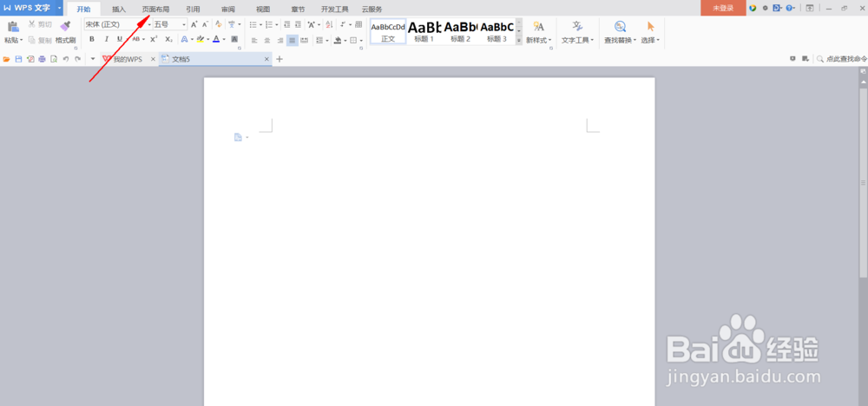Screen dimensions: 868x406
Task: Toggle justify alignment
Action: point(292,40)
